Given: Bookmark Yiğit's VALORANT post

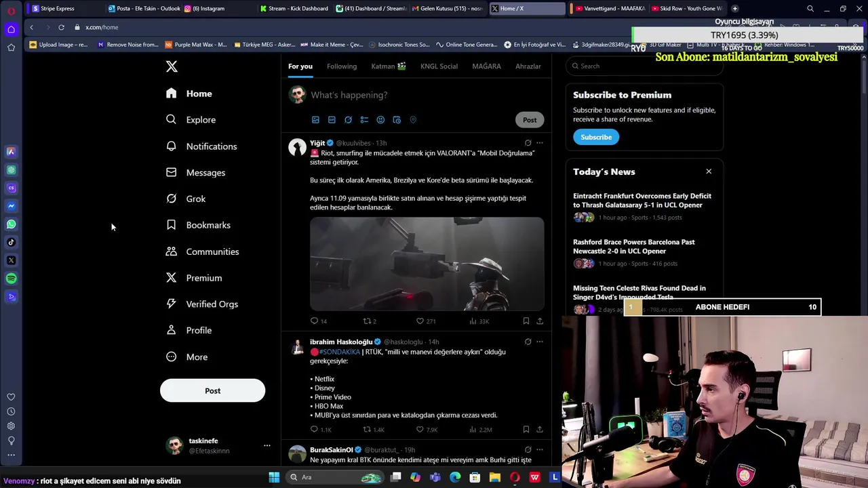Looking at the screenshot, I should click(526, 321).
